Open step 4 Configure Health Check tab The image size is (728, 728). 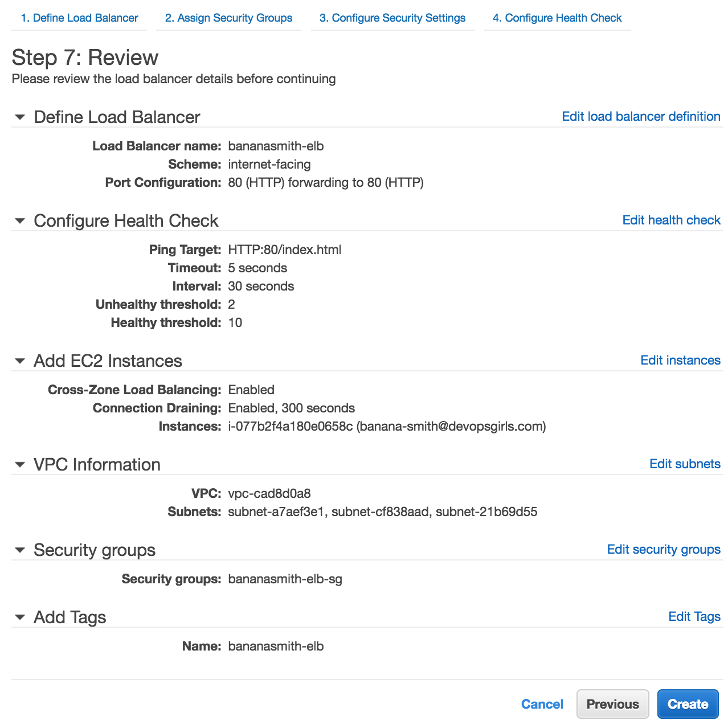pyautogui.click(x=557, y=18)
